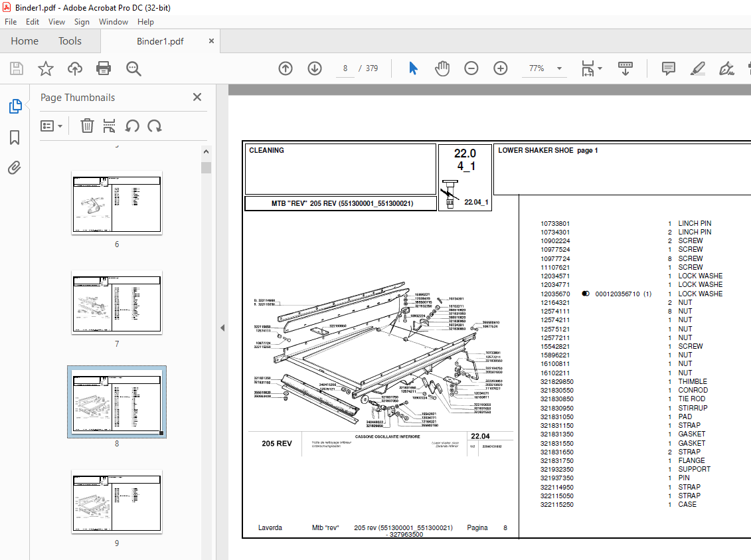This screenshot has height=560, width=751.
Task: Click the CONROD part description
Action: [693, 390]
